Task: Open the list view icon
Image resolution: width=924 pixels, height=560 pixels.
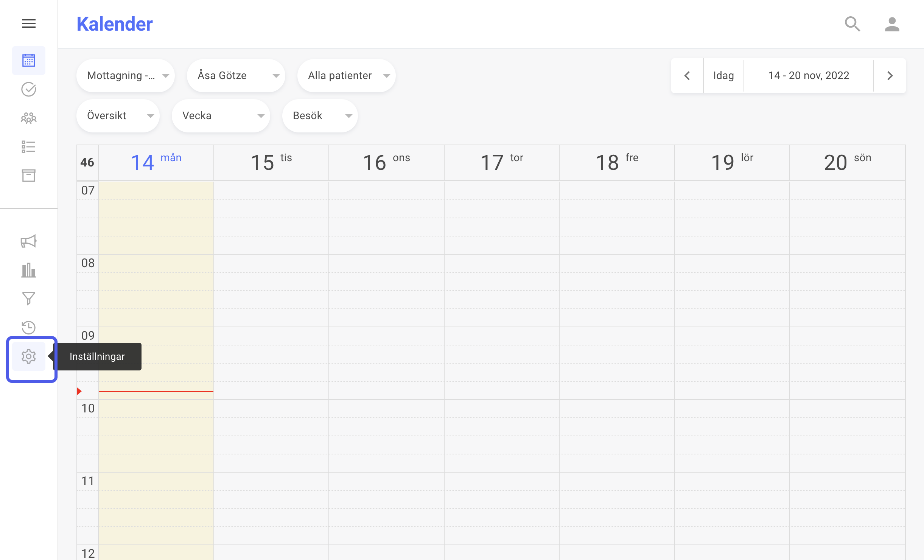Action: pyautogui.click(x=29, y=147)
